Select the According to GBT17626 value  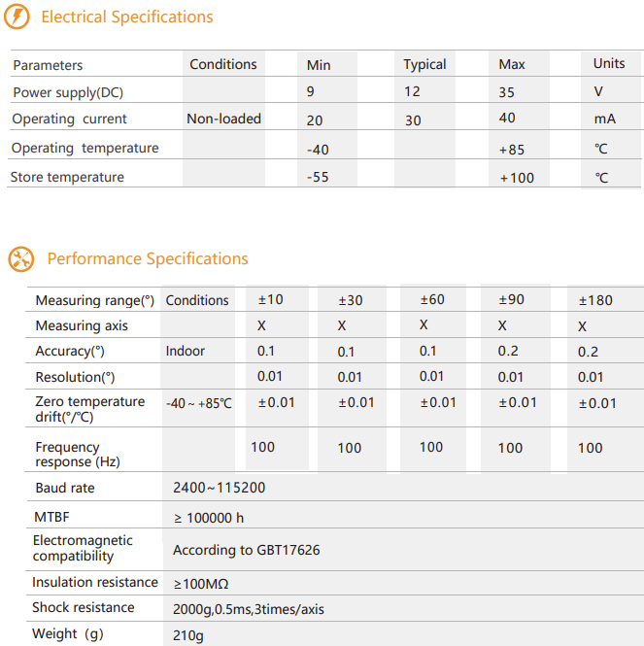click(x=246, y=550)
